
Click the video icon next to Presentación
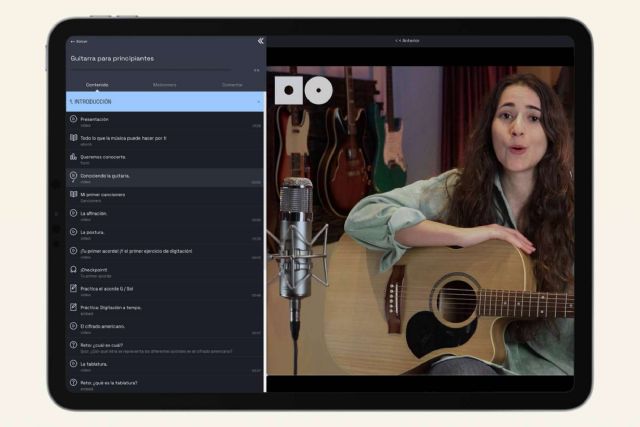[x=74, y=120]
